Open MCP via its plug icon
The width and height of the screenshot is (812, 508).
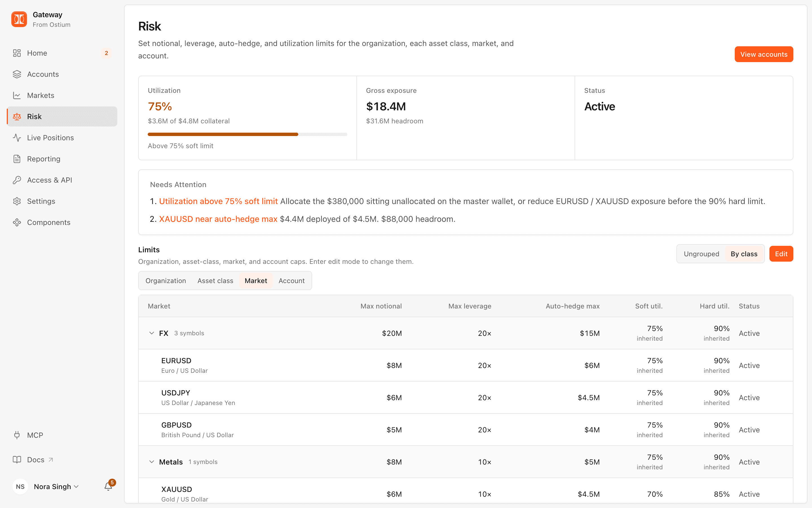click(x=17, y=435)
